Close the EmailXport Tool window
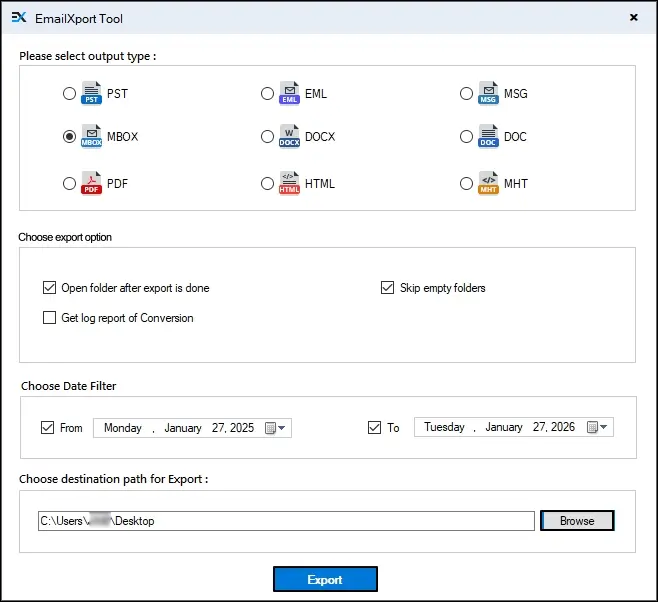Viewport: 658px width, 602px height. 634,17
